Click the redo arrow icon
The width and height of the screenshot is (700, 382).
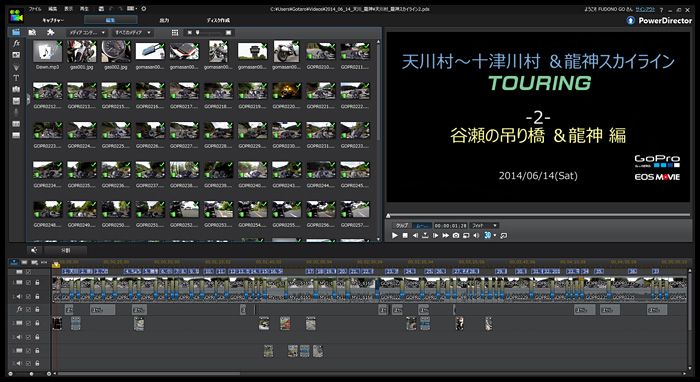[x=121, y=8]
